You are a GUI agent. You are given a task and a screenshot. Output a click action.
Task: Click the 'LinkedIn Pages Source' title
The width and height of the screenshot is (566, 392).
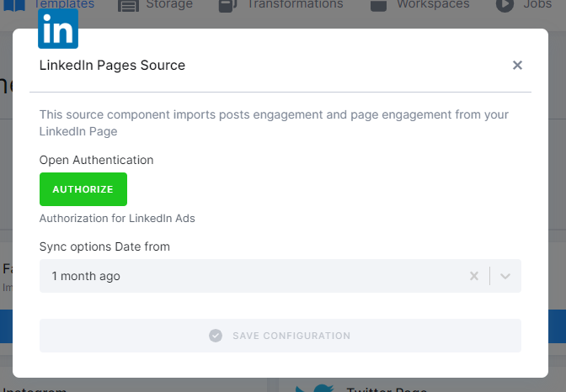[112, 66]
